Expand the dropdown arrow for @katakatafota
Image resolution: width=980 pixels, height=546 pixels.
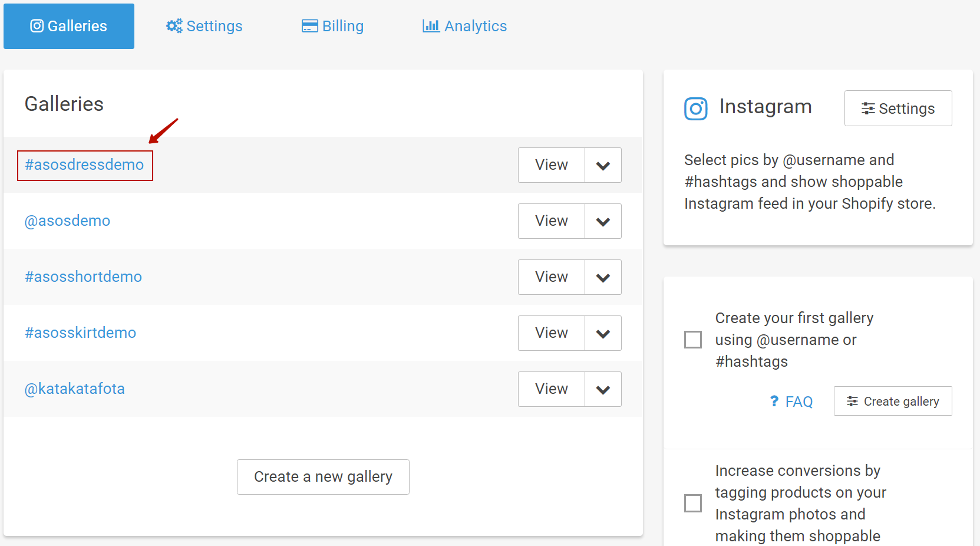tap(603, 390)
